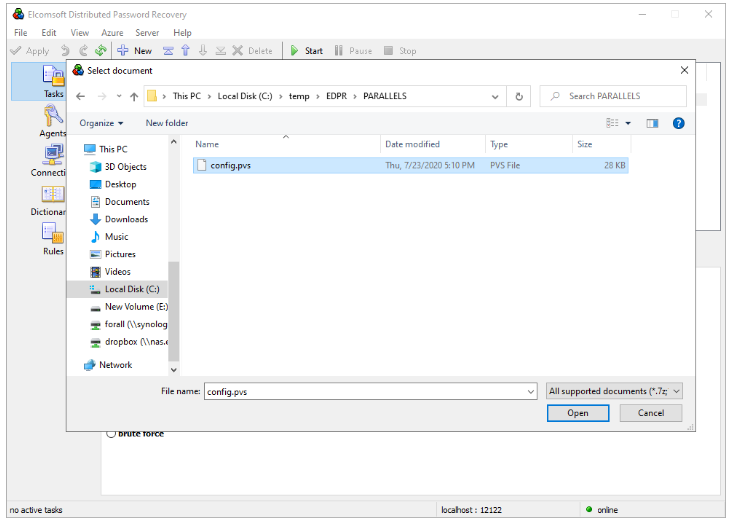This screenshot has height=522, width=729.
Task: Click the Cancel button
Action: [x=650, y=412]
